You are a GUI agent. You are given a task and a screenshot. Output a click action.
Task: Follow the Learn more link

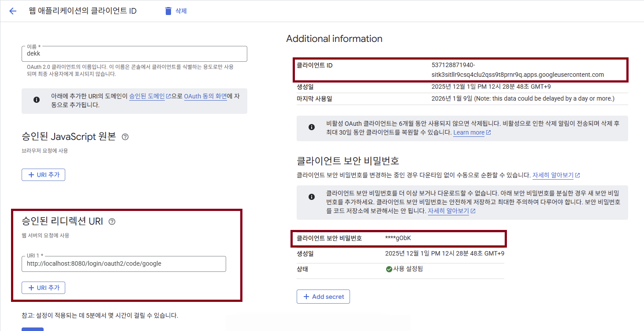469,132
